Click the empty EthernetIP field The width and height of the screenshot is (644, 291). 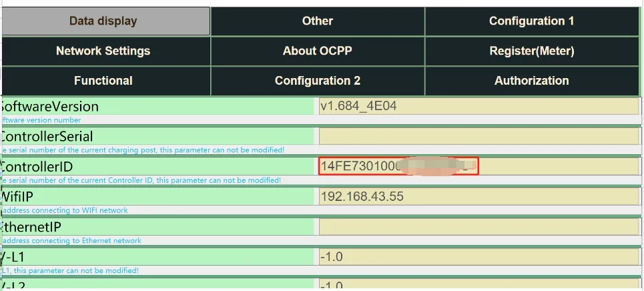(x=478, y=227)
